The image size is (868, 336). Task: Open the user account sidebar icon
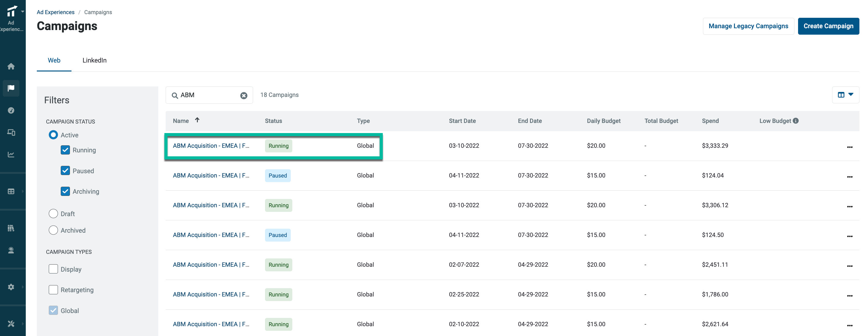[x=11, y=250]
